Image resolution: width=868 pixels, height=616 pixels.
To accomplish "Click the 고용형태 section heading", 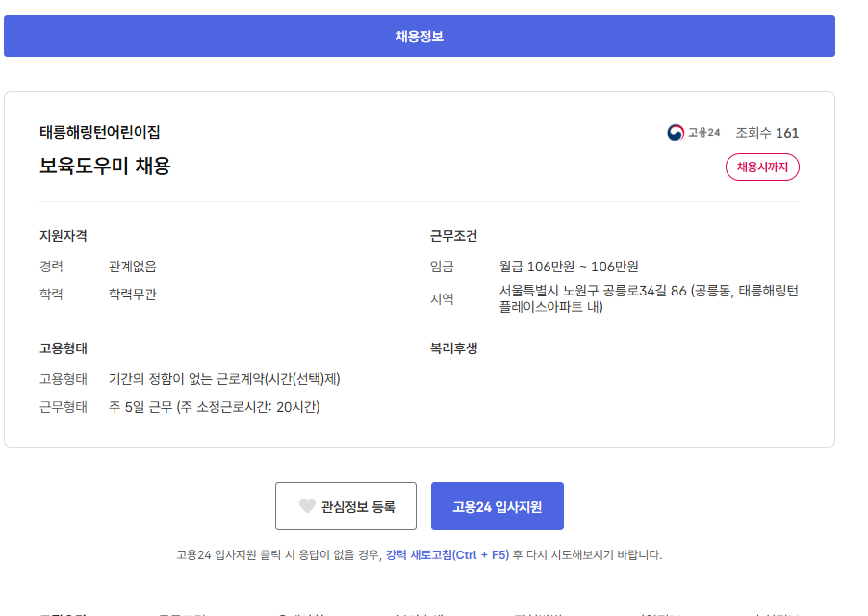I will click(64, 348).
